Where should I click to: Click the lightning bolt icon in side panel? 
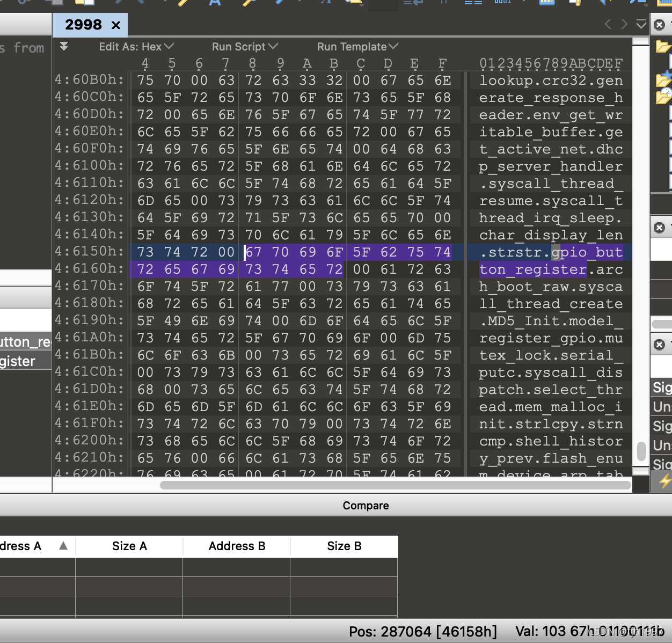[665, 481]
